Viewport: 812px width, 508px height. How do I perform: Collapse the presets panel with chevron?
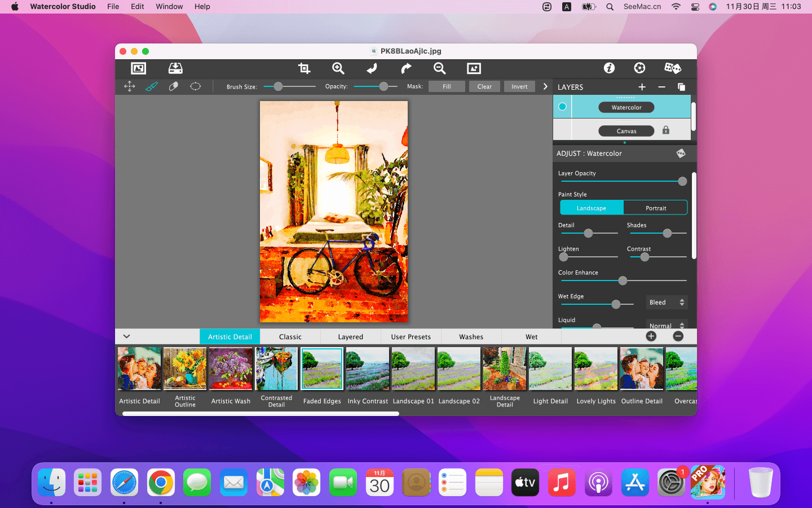coord(126,336)
